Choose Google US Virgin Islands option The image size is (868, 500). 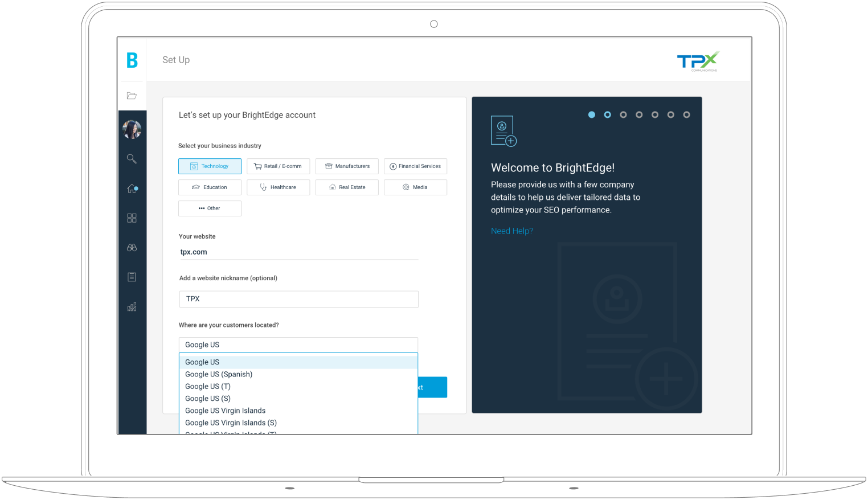pyautogui.click(x=298, y=411)
